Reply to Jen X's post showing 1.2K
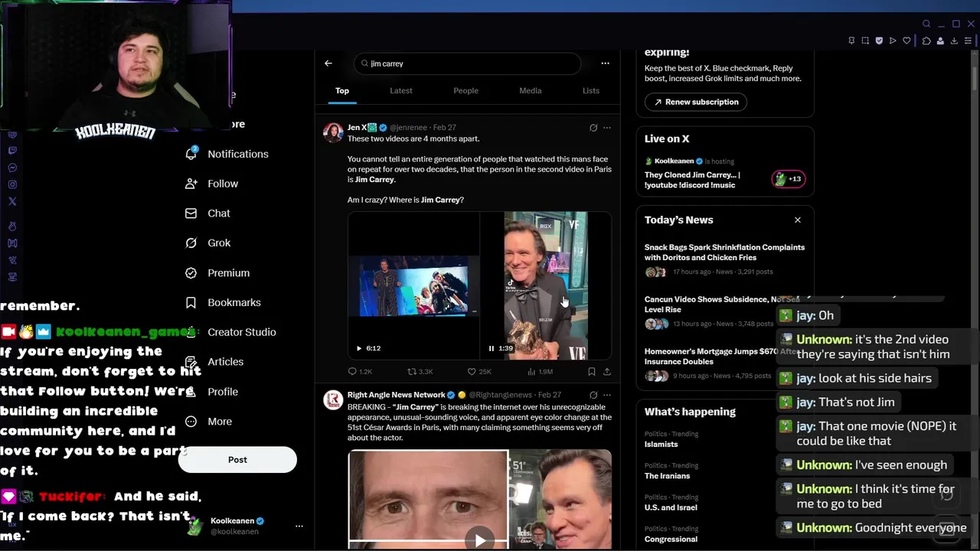The image size is (980, 551). tap(360, 371)
